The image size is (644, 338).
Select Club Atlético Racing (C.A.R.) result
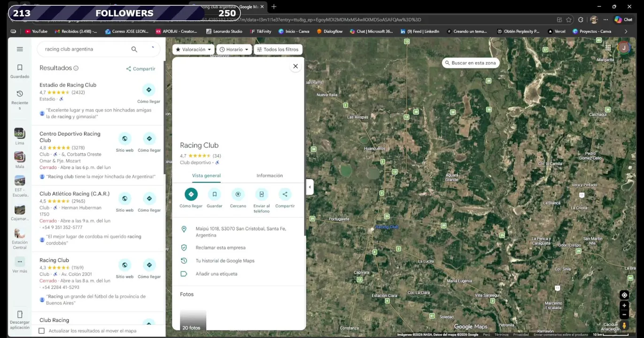click(x=74, y=193)
